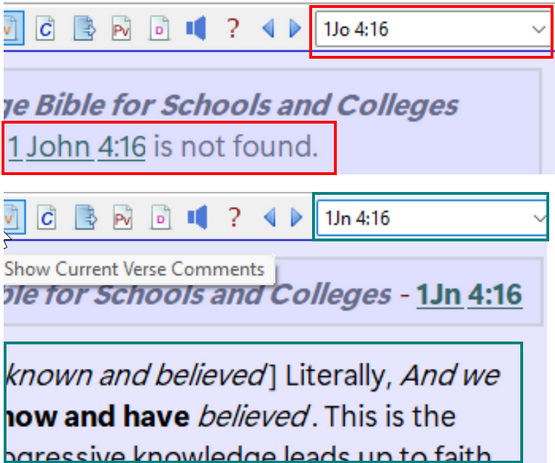Click the C comments icon beside the 1Jo 4:16 box
555x463 pixels.
point(45,29)
